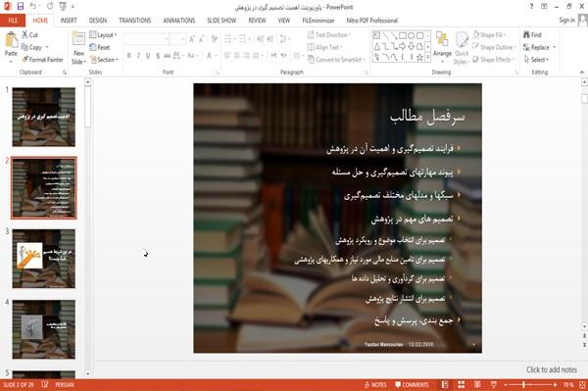Increase font size with larger A icon
Screen dimensions: 588x391
192,39
